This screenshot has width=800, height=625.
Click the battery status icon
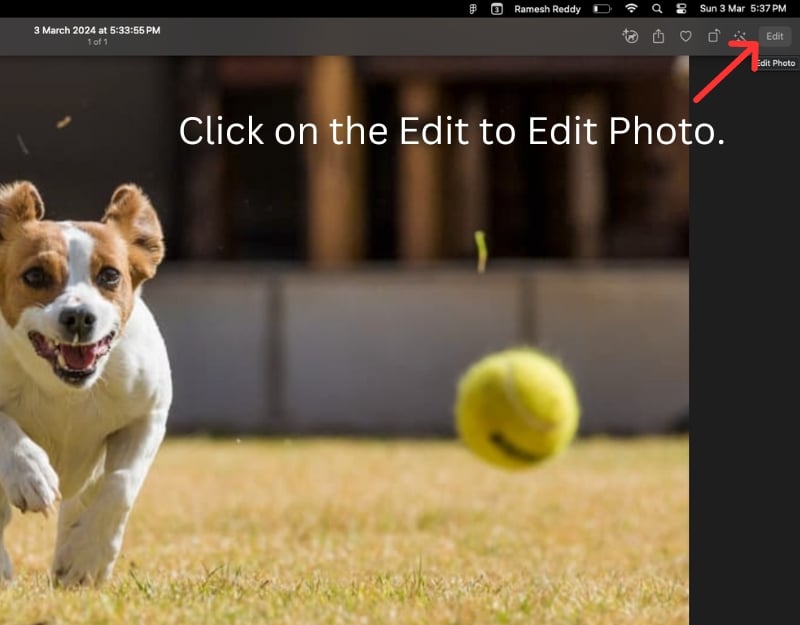click(602, 9)
